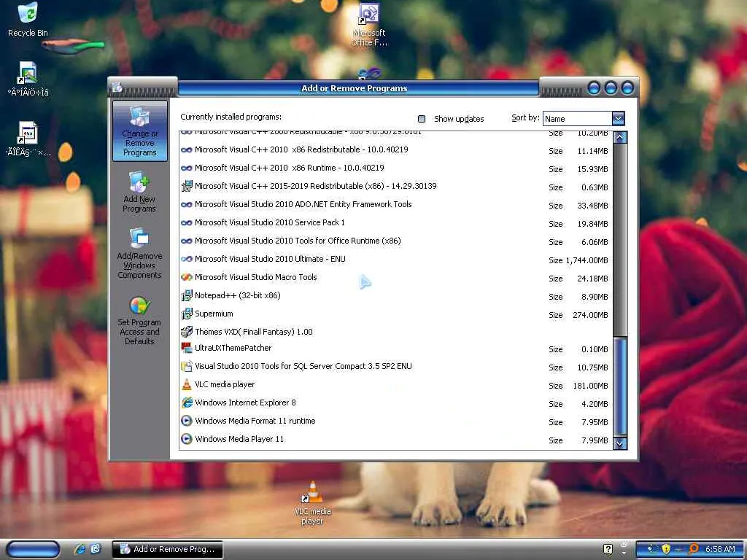
Task: Click Visual Studio Macro Tools icon
Action: (x=187, y=277)
